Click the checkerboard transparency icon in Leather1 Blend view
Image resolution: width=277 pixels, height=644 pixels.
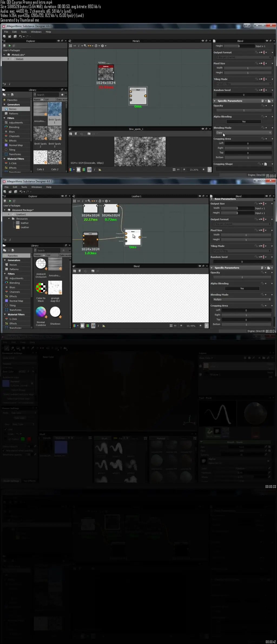[82, 326]
